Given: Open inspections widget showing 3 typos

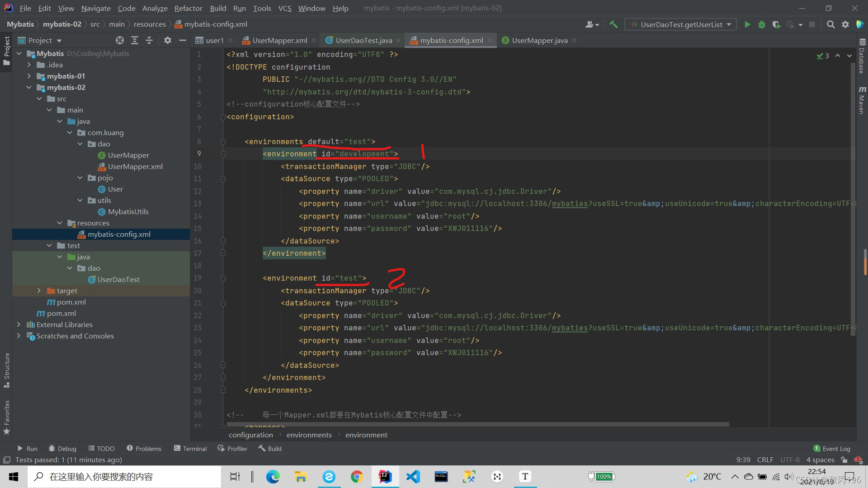Looking at the screenshot, I should click(x=823, y=56).
